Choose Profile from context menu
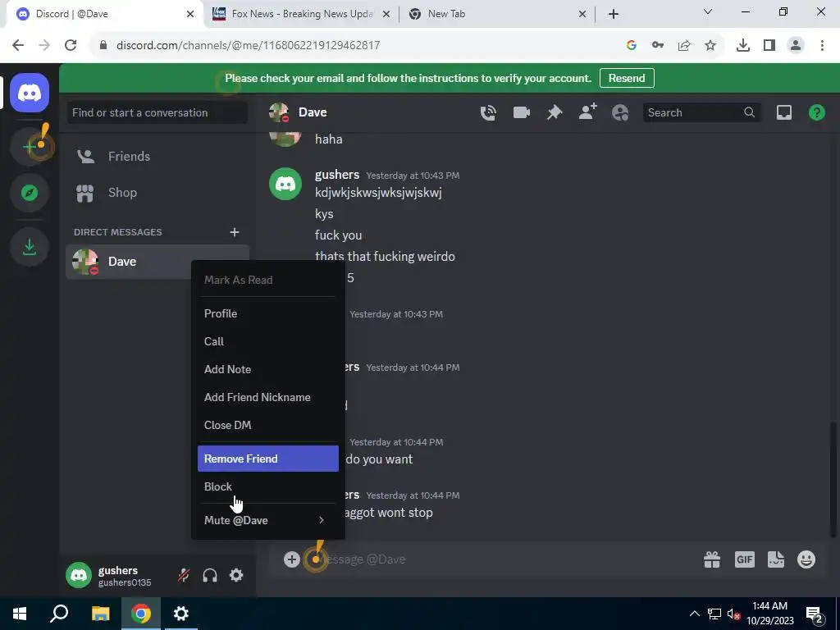 268,313
